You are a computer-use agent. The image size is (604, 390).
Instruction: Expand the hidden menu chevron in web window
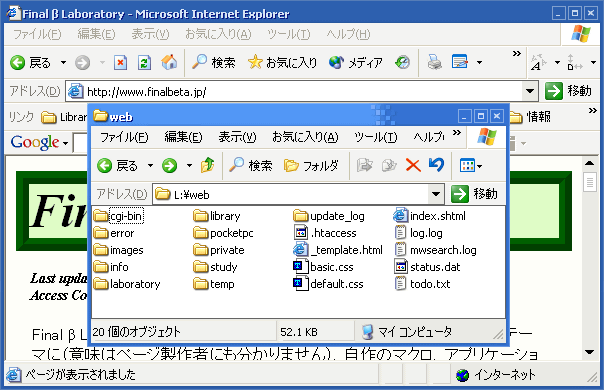point(457,133)
